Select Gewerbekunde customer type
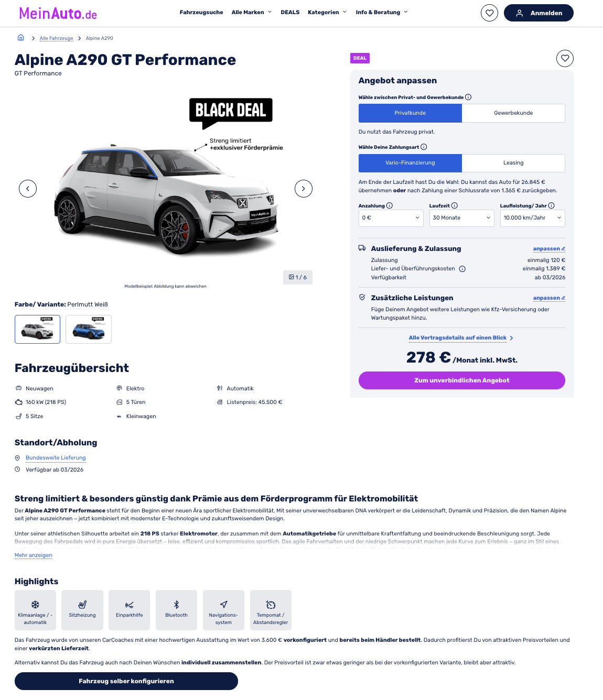Viewport: 603px width, 700px height. [513, 113]
